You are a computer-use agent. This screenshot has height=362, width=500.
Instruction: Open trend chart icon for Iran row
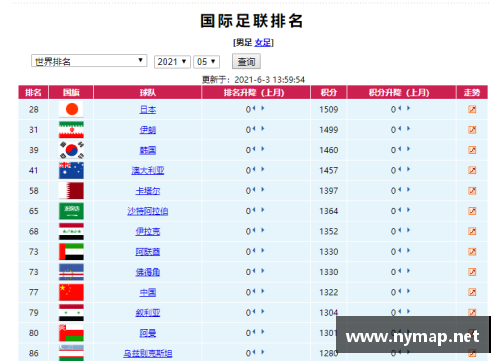pos(472,130)
